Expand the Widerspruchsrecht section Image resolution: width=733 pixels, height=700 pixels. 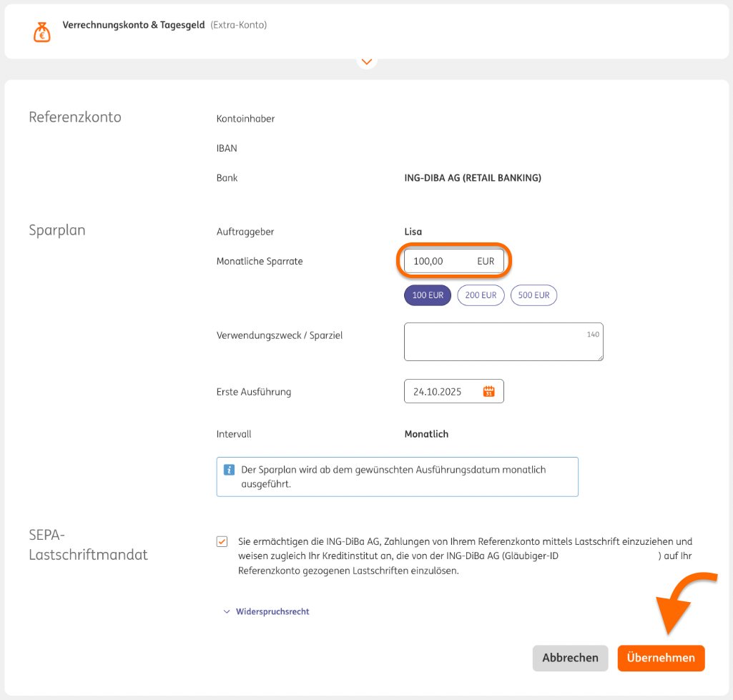pyautogui.click(x=272, y=611)
